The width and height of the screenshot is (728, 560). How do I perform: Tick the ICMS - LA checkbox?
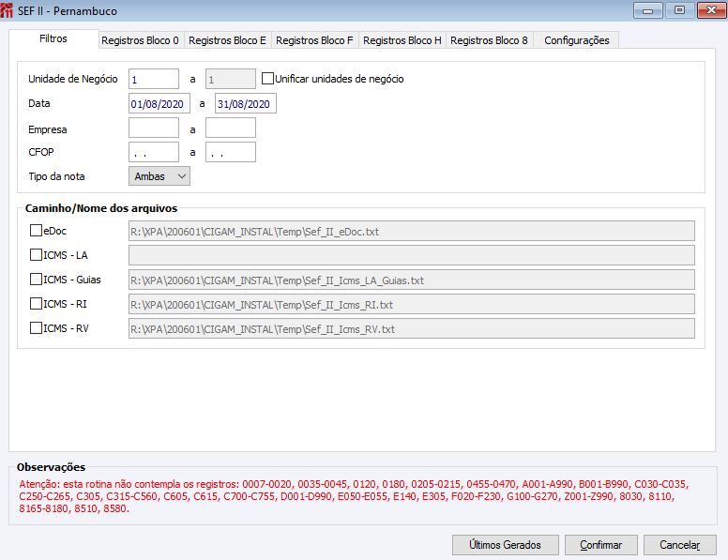(36, 255)
